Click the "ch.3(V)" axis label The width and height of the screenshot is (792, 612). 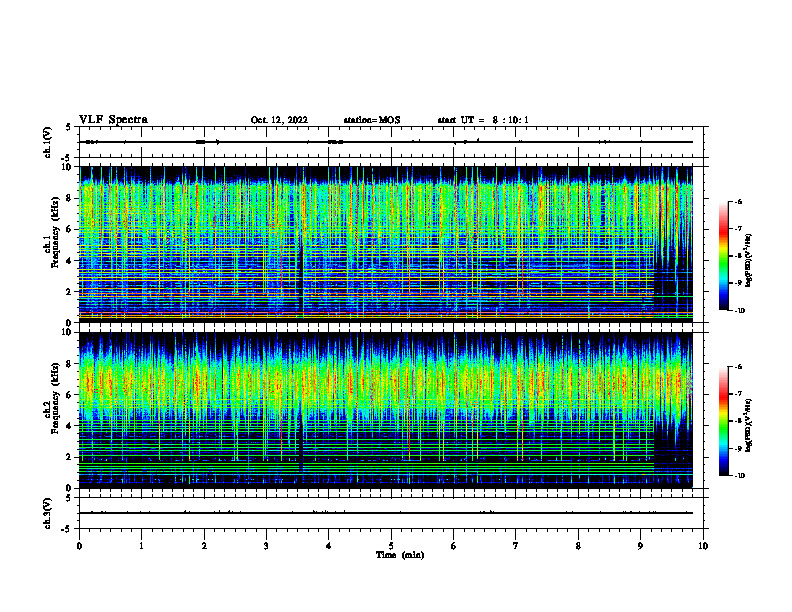tap(48, 513)
